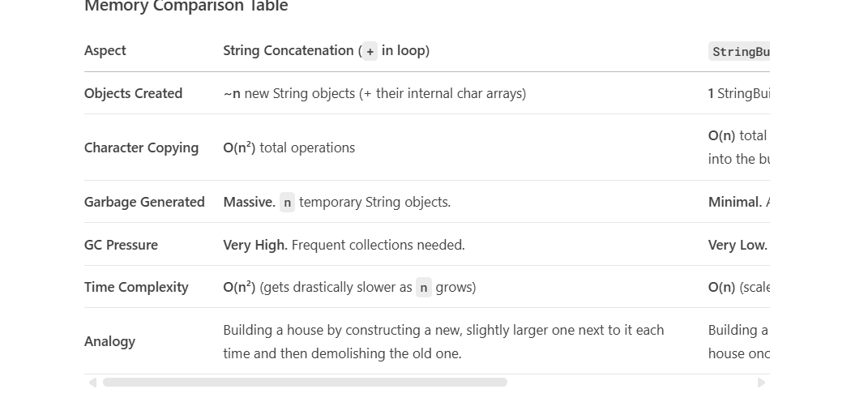Click the "Aspect" column header
Screen dimensions: 868x402
click(105, 50)
